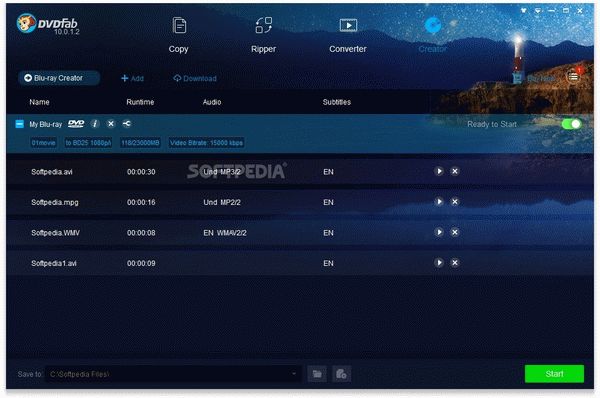This screenshot has height=398, width=600.
Task: Open the info icon for My Blu-ray
Action: [95, 124]
